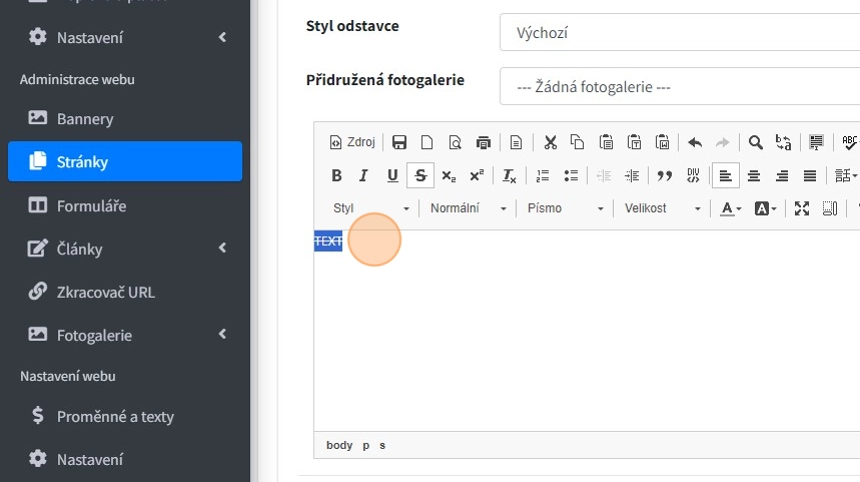Click the Print icon in the editor
The image size is (860, 482).
click(x=484, y=142)
